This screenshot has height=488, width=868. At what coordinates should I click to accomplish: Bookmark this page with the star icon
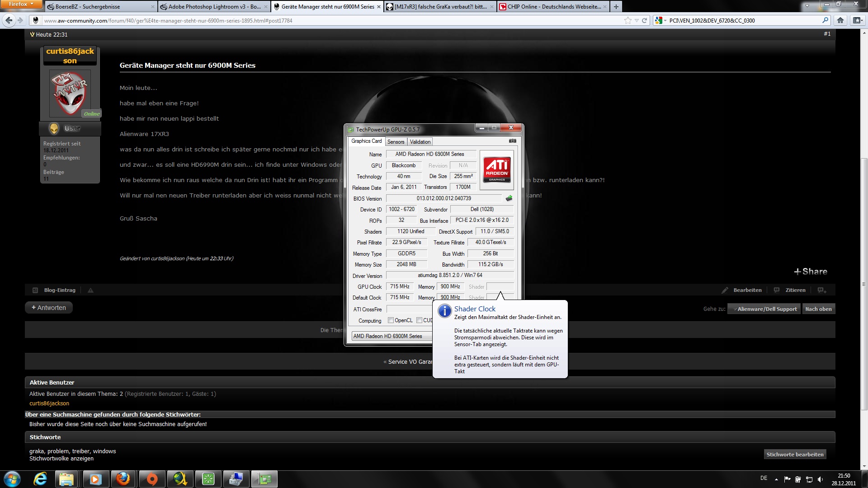627,20
